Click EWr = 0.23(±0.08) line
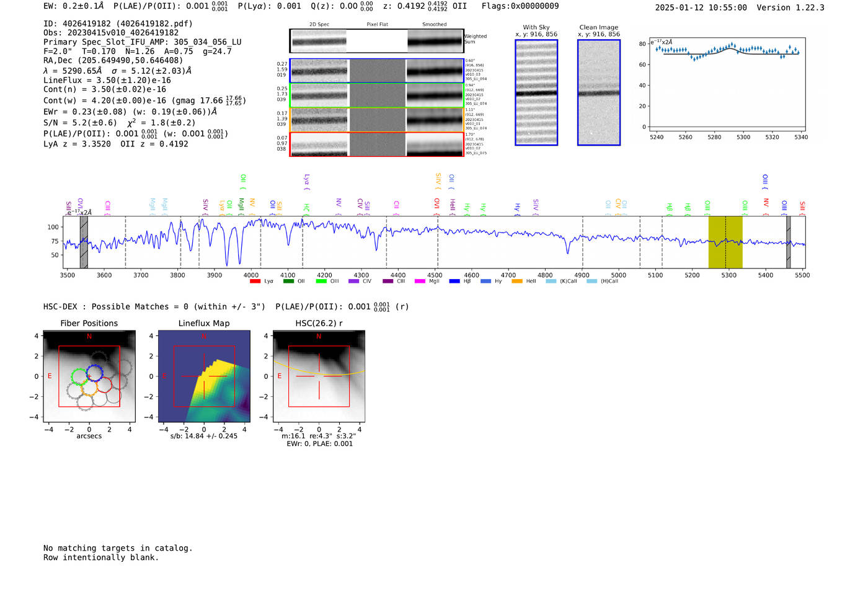This screenshot has height=591, width=868. (130, 112)
